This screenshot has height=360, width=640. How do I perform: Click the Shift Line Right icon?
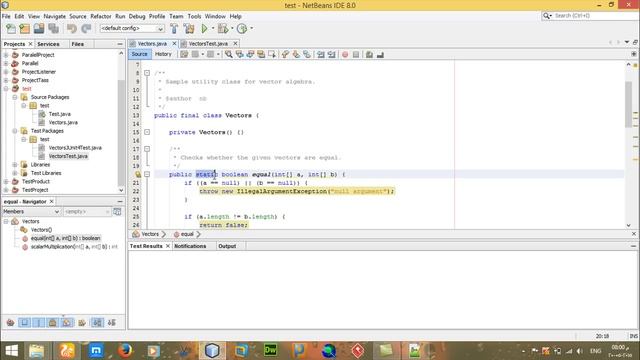pos(331,54)
